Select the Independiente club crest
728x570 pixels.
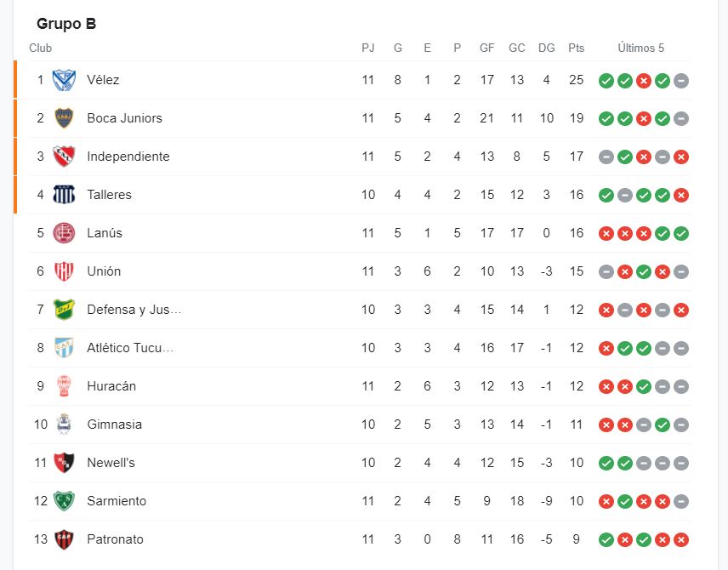click(x=64, y=157)
